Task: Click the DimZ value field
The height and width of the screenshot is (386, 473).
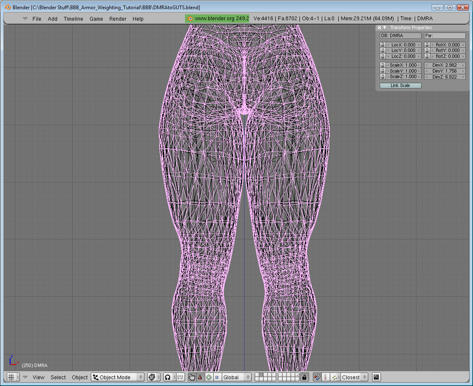Action: click(x=445, y=77)
